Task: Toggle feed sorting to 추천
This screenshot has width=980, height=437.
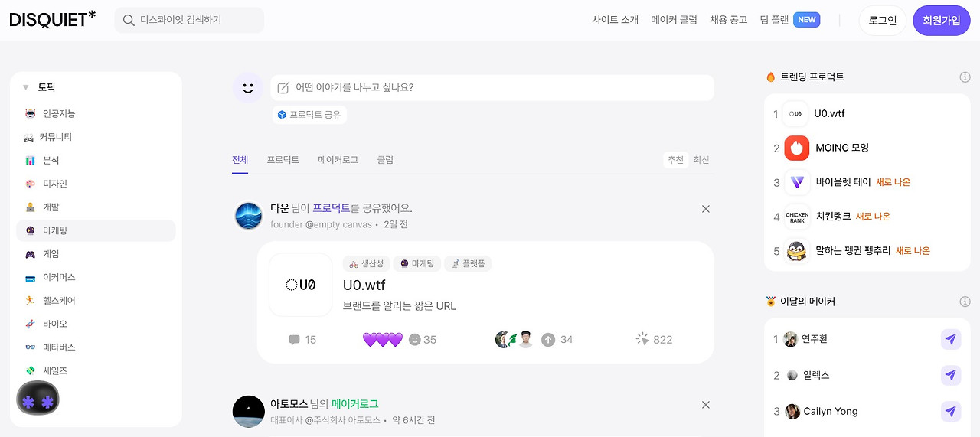Action: tap(675, 160)
